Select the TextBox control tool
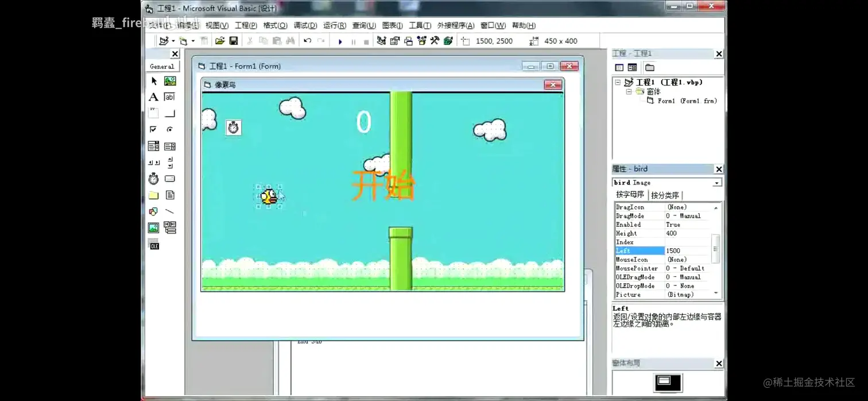Viewport: 868px width, 401px height. tap(170, 97)
